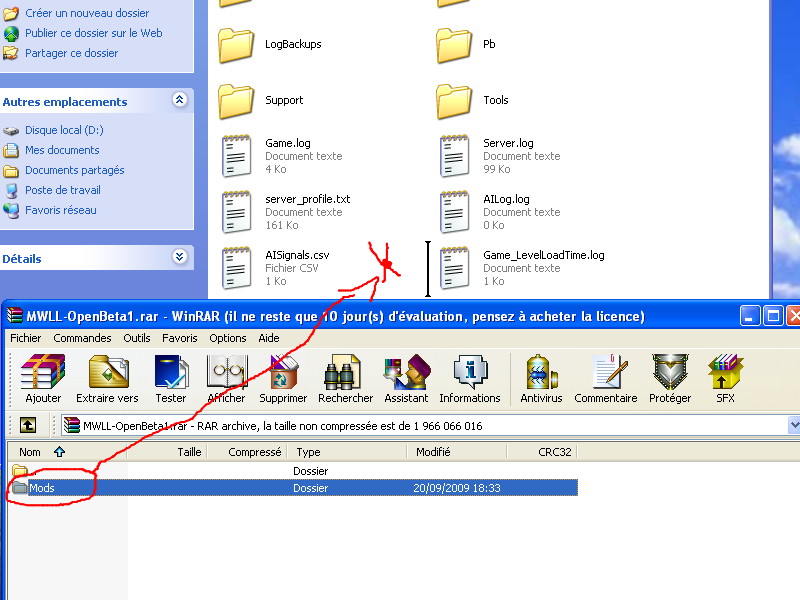Open the Outils menu
Viewport: 800px width, 600px height.
137,338
